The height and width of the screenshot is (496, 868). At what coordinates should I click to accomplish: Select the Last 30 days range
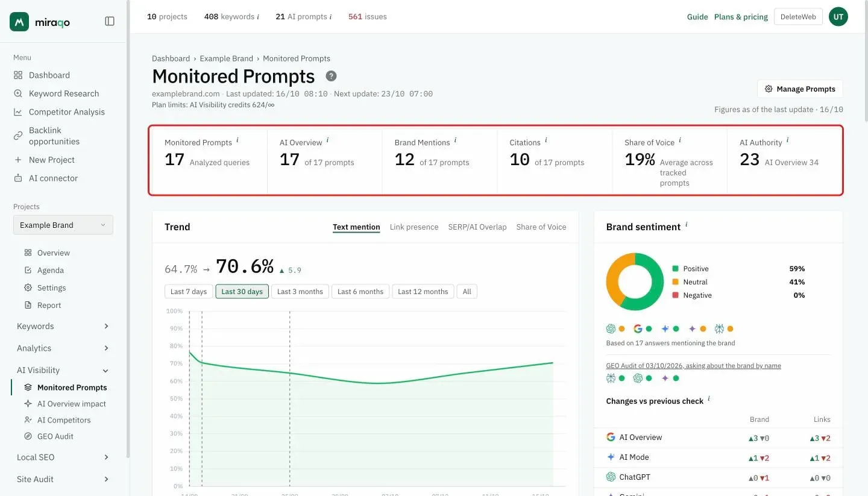[x=242, y=292]
